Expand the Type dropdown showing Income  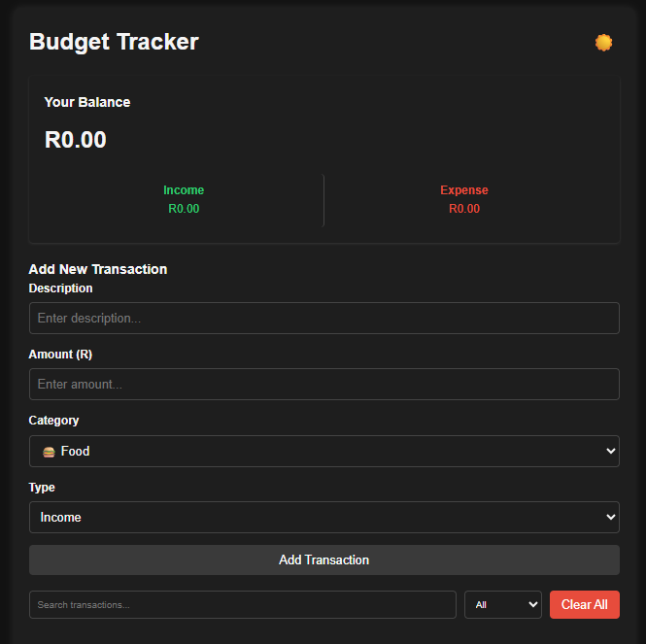(323, 518)
